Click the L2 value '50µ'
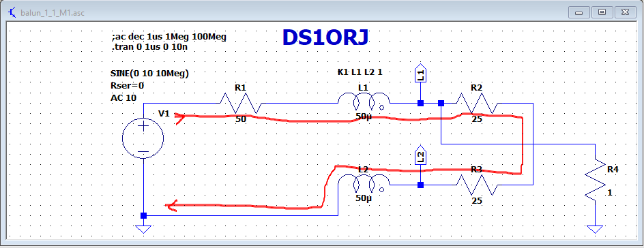This screenshot has width=644, height=248. tap(364, 198)
